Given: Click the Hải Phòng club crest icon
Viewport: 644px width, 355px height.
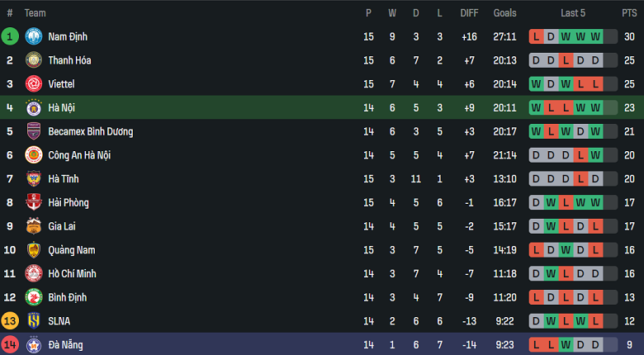Looking at the screenshot, I should (x=34, y=202).
